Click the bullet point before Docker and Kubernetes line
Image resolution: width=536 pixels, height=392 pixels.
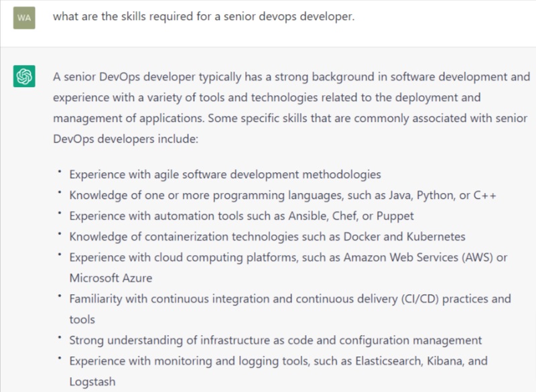pos(60,234)
